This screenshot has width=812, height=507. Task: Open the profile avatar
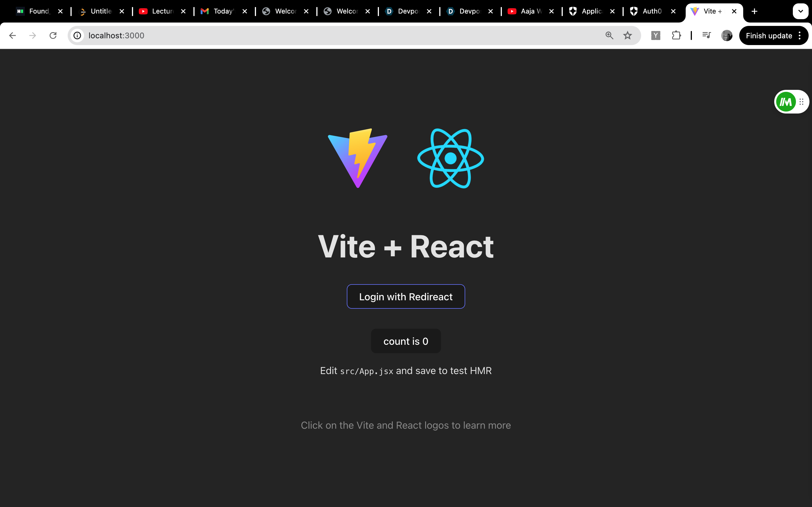tap(727, 35)
